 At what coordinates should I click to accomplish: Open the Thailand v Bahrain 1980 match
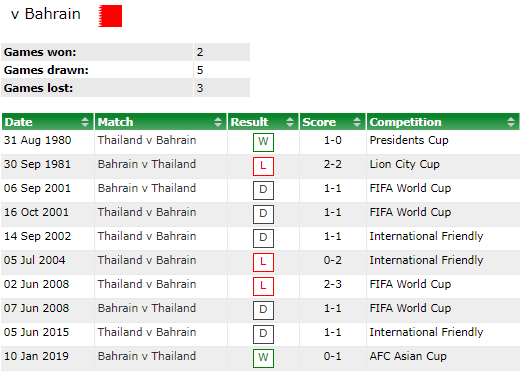tap(147, 140)
